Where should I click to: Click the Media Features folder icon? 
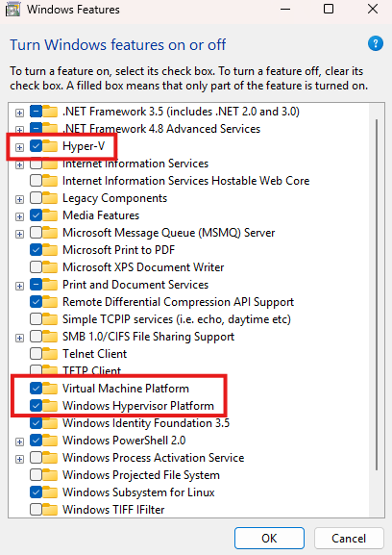[x=50, y=215]
